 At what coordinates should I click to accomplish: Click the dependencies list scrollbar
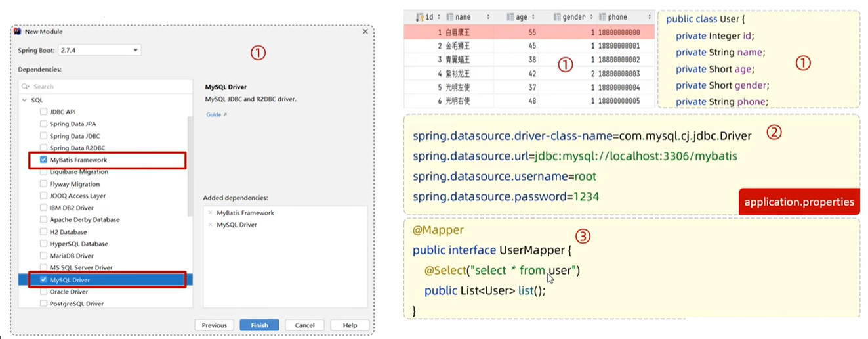[190, 167]
